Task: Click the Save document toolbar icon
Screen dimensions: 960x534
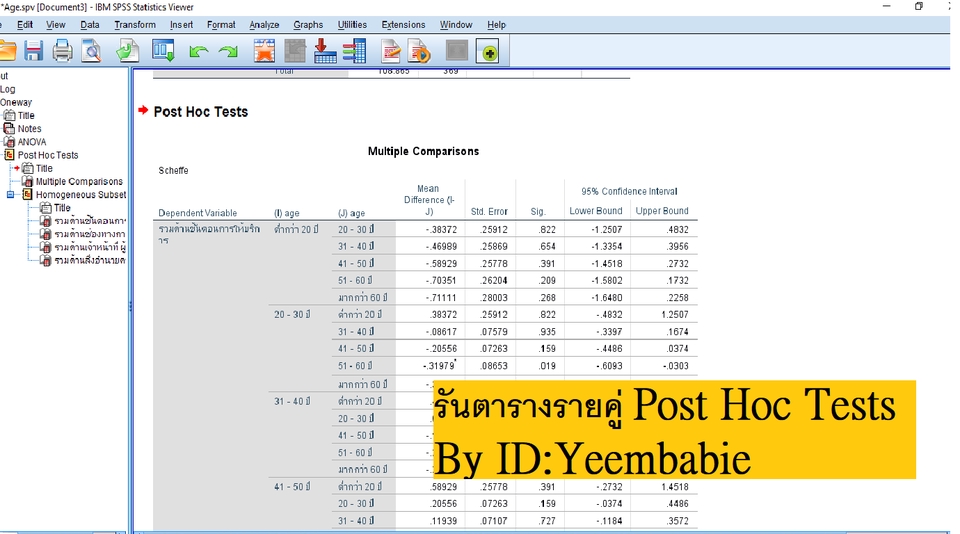Action: tap(34, 51)
